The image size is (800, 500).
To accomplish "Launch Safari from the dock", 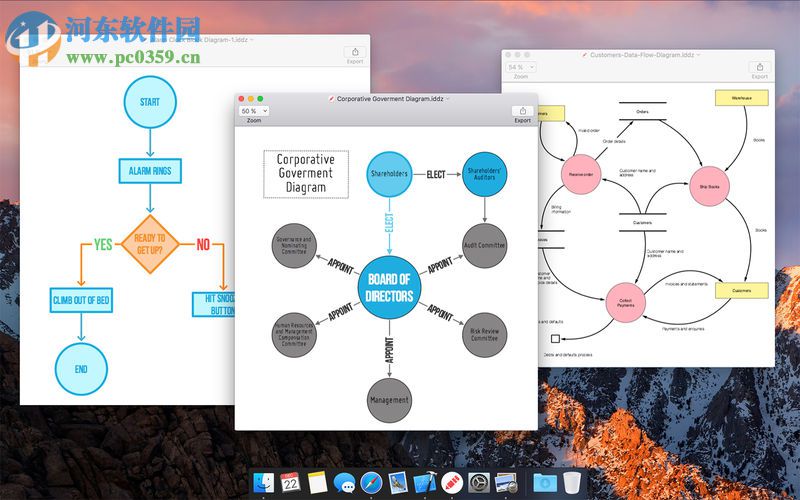I will click(371, 483).
